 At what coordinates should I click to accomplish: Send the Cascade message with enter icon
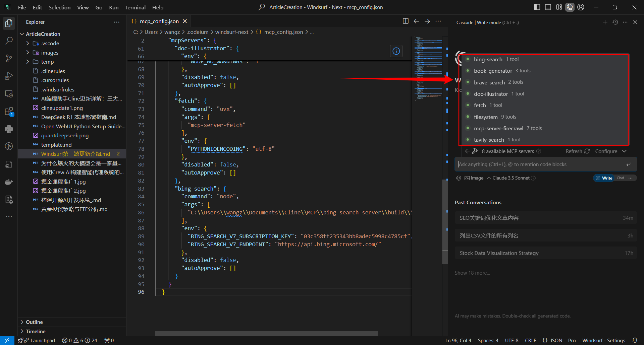(x=628, y=164)
